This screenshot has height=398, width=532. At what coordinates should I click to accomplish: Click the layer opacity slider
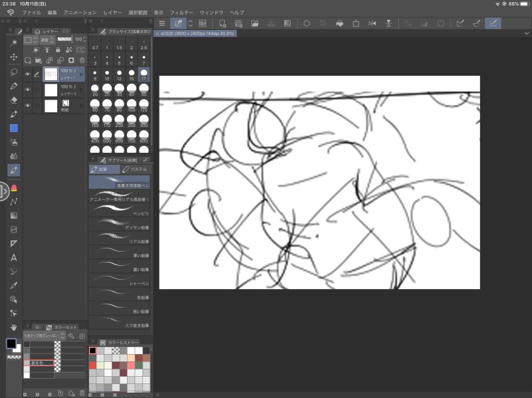(65, 39)
